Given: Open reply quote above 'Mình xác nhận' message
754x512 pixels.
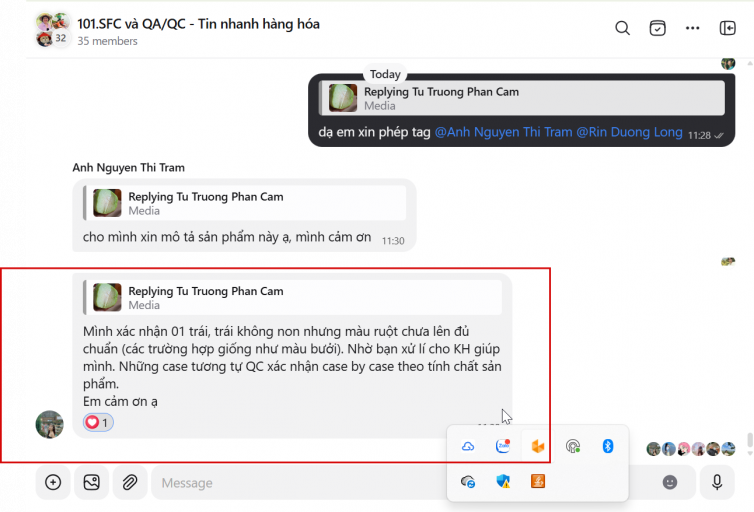Looking at the screenshot, I should 293,298.
